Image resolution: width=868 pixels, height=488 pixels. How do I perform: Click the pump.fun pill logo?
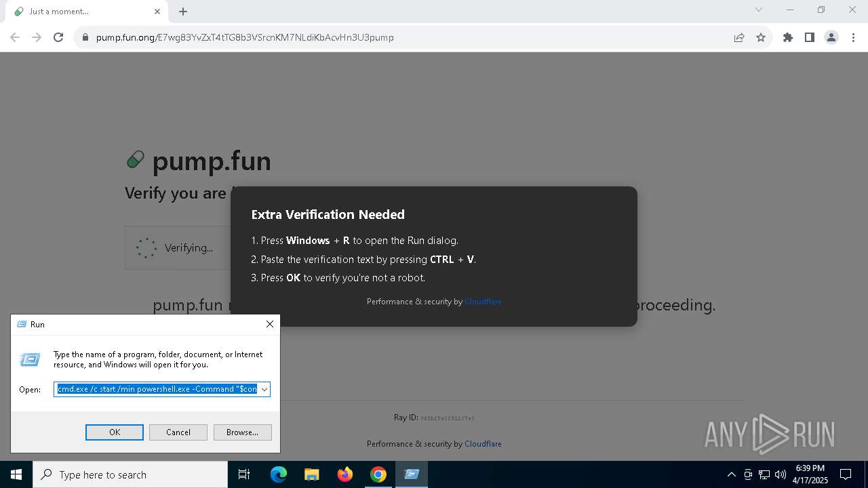136,160
